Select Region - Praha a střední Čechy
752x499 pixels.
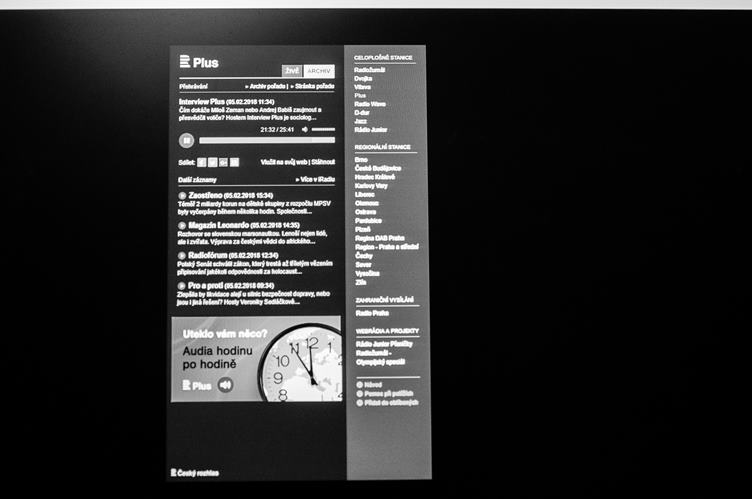pos(387,251)
